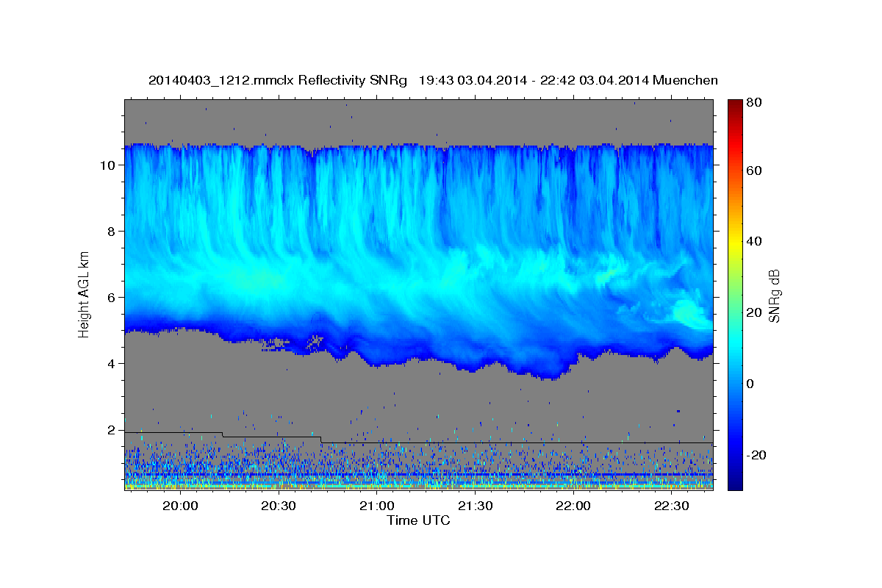Click the 22:30 time tick label

[671, 506]
